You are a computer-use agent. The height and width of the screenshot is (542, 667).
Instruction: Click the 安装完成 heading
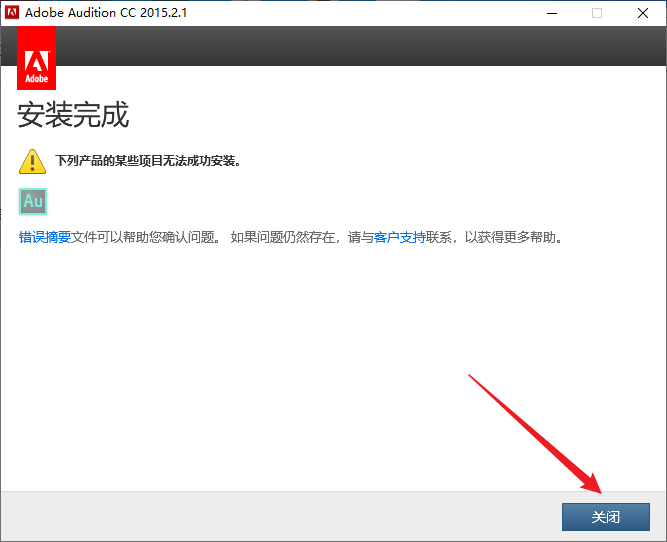pos(73,114)
